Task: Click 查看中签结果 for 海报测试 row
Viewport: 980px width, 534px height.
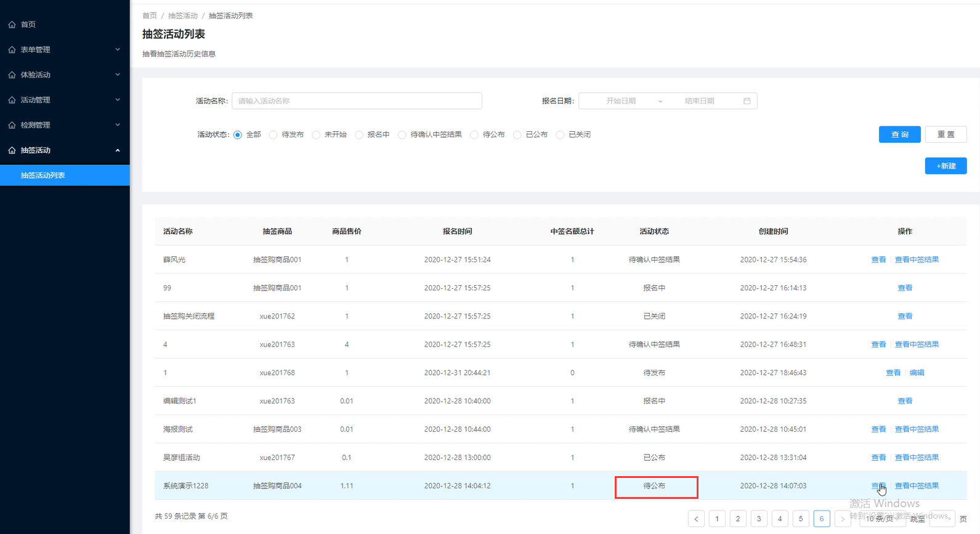Action: (917, 429)
